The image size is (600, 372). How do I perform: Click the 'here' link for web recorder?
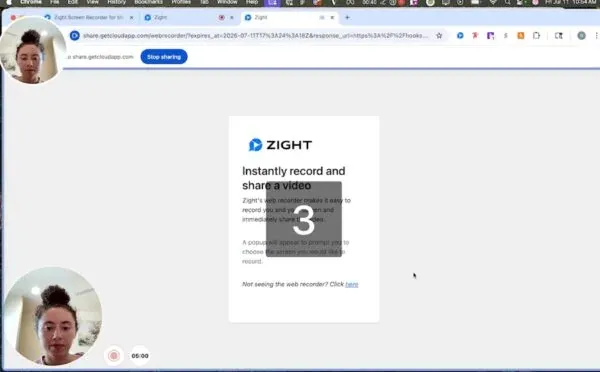352,284
